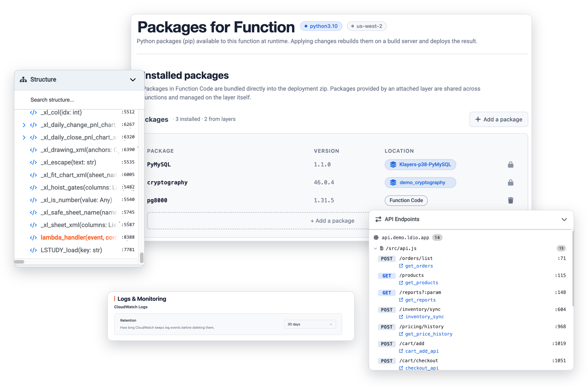Click external-link icon next to get_price_history
The height and width of the screenshot is (387, 588).
tap(401, 334)
